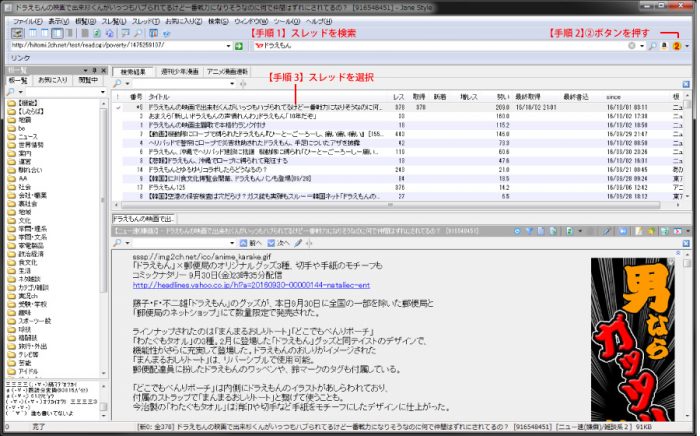Click the 前へ button
Viewport: 700px width, 436px height.
click(251, 243)
